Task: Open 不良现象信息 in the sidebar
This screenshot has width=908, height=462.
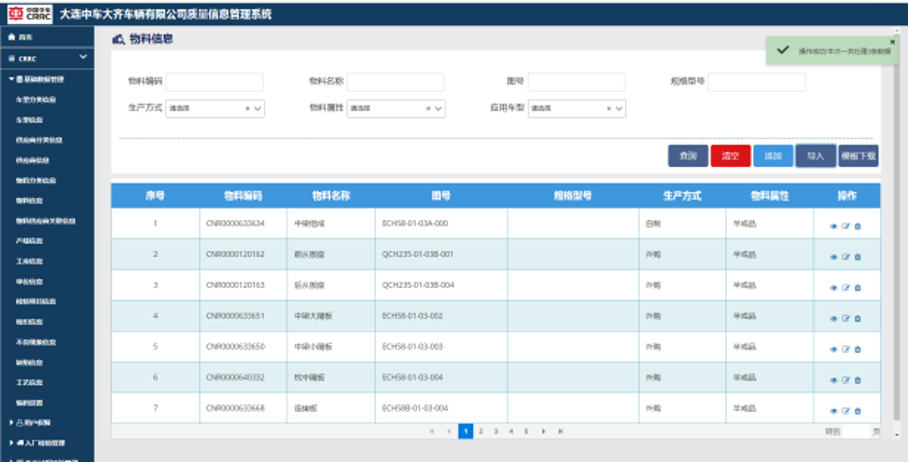Action: point(36,342)
